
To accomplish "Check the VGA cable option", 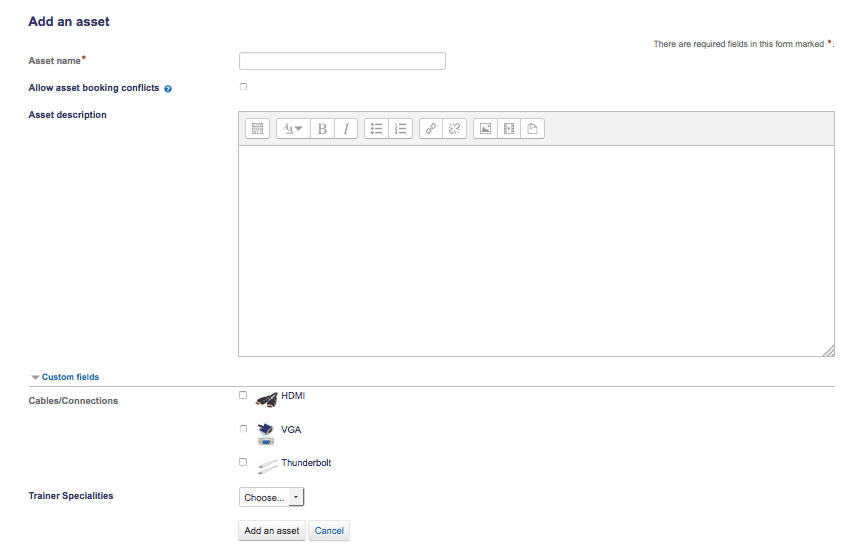I will pyautogui.click(x=244, y=429).
